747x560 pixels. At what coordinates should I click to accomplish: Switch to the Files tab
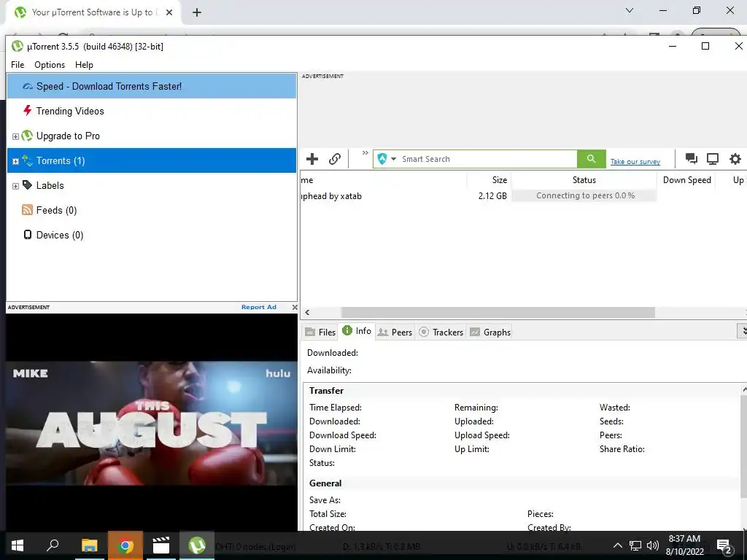[x=321, y=332]
